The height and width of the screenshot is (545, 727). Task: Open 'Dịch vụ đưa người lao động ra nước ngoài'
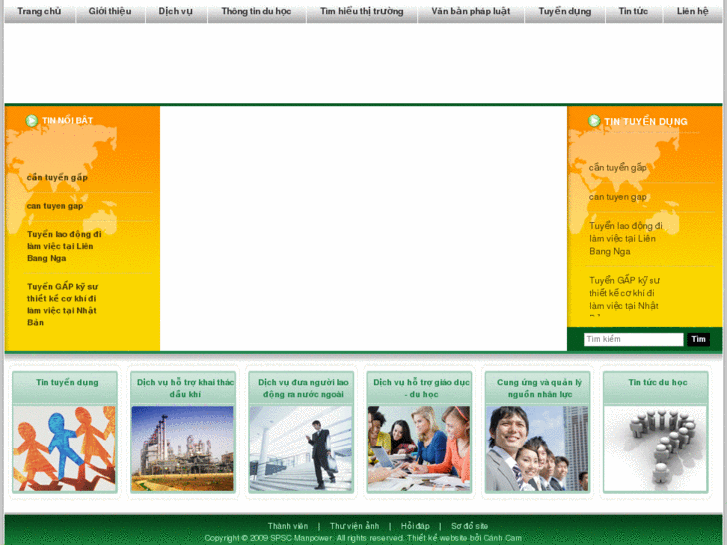(303, 388)
